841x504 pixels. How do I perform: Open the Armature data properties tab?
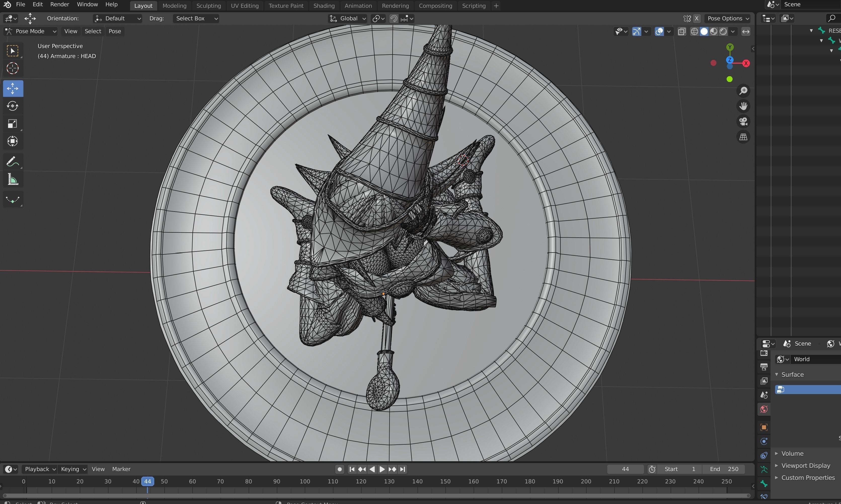point(764,470)
